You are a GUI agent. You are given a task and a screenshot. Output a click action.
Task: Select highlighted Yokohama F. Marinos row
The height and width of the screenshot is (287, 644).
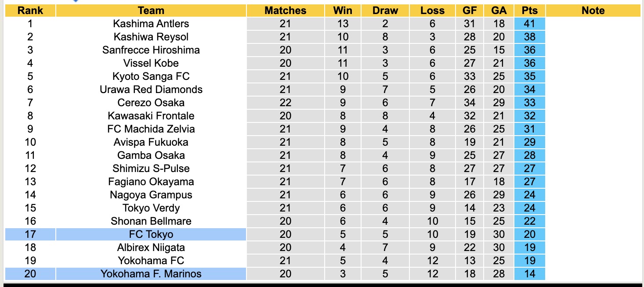[x=151, y=274]
